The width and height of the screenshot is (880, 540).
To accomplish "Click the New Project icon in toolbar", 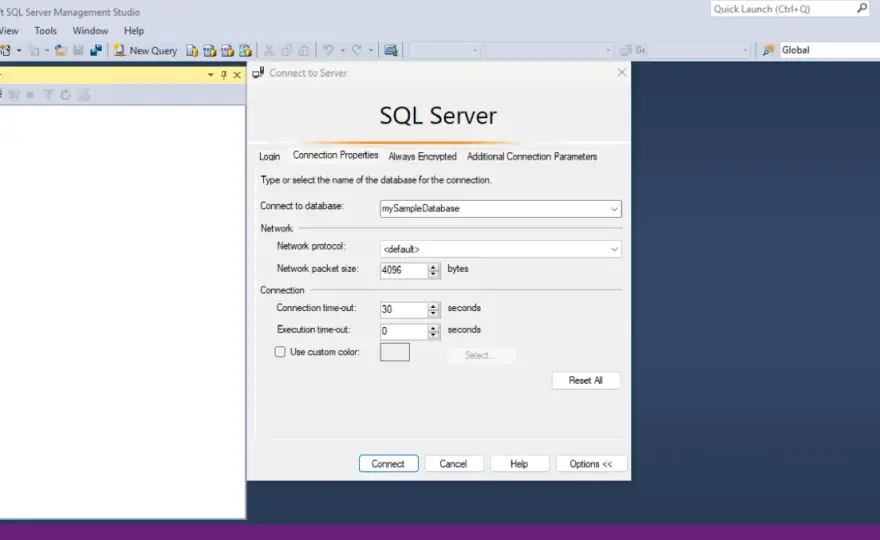I will pos(6,51).
